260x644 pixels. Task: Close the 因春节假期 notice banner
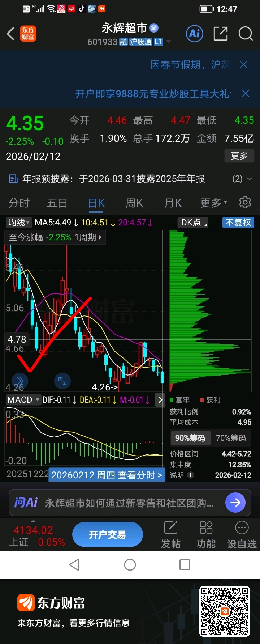coord(244,64)
